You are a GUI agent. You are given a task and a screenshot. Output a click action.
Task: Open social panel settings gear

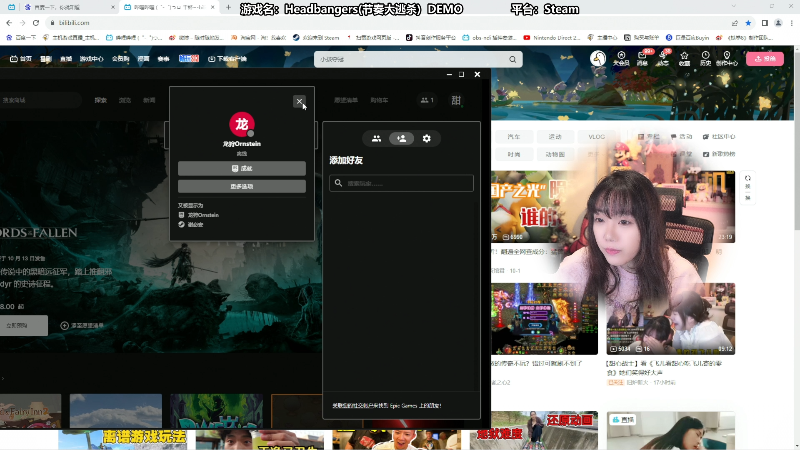click(x=427, y=138)
